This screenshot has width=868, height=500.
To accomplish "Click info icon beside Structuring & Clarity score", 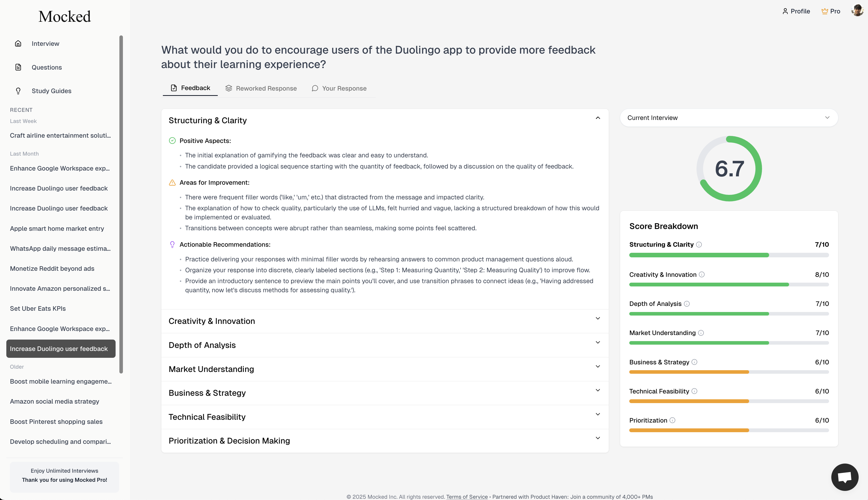I will coord(699,244).
